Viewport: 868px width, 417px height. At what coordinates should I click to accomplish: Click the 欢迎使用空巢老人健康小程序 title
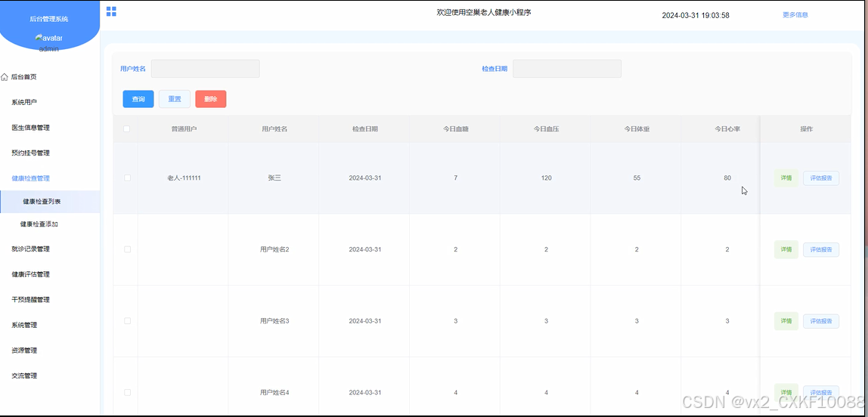click(484, 12)
